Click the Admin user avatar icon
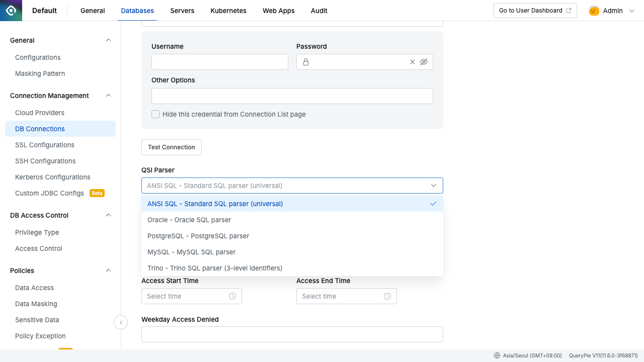Screen dimensions: 644x362 tap(594, 11)
